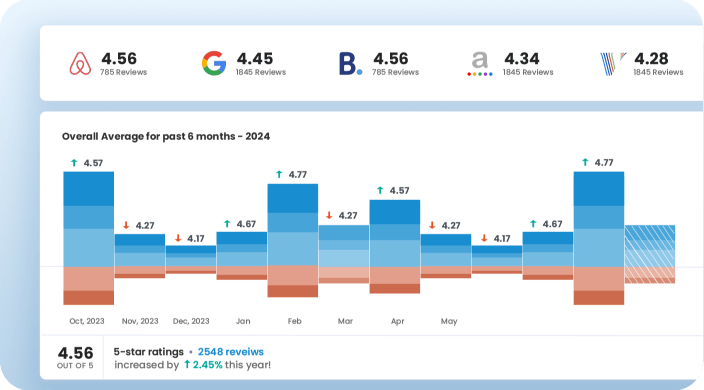Select the Oct, 2023 chart bar

[x=88, y=238]
